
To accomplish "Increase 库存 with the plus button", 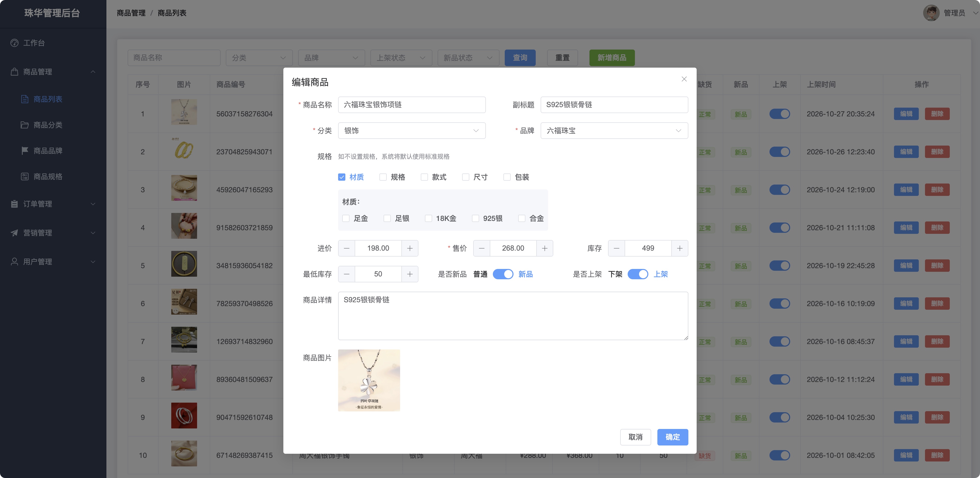I will (680, 248).
